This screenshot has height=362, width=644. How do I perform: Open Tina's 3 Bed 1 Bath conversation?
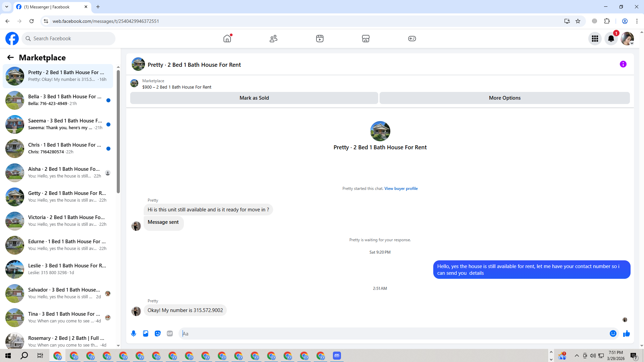point(58,317)
